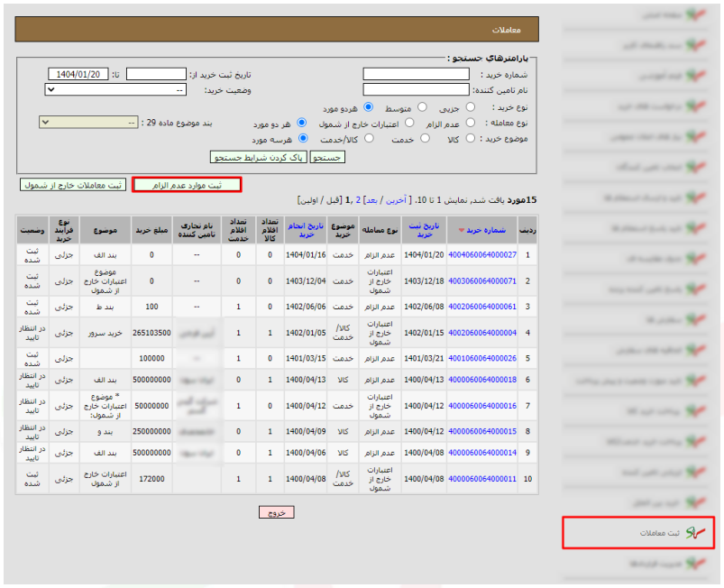The width and height of the screenshot is (724, 588).
Task: Expand the بند موضوع ماده 29 dropdown
Action: [x=88, y=123]
